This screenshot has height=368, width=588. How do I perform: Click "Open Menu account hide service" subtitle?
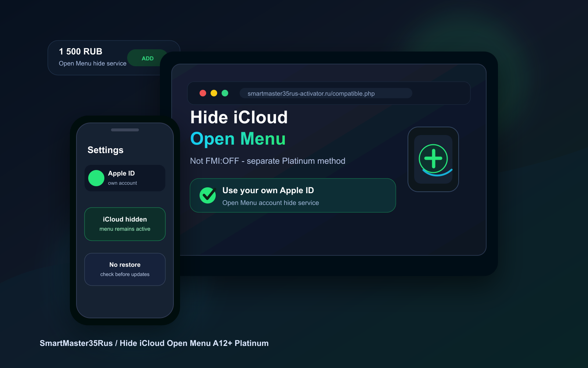tap(270, 203)
